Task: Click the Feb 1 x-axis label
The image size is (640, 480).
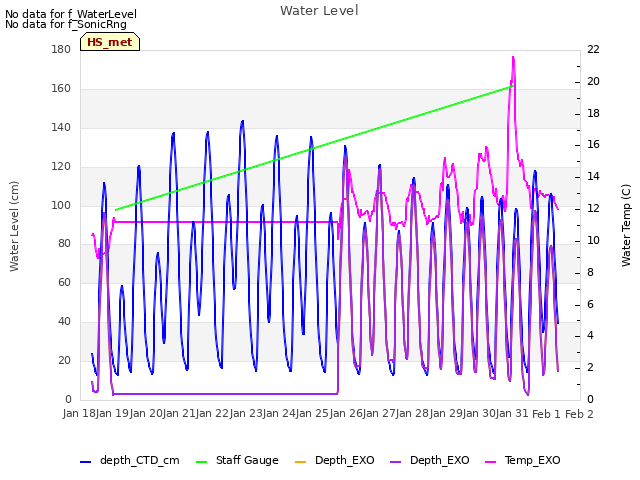Action: pyautogui.click(x=546, y=414)
